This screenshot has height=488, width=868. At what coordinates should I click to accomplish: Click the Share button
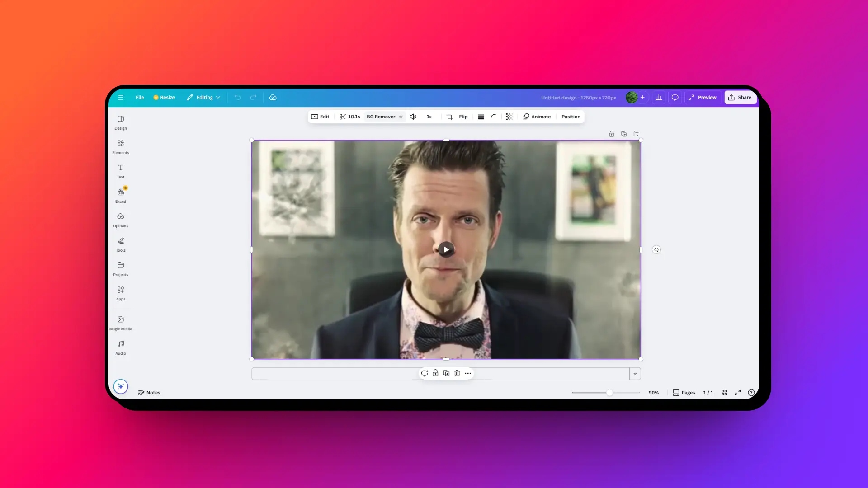tap(740, 97)
